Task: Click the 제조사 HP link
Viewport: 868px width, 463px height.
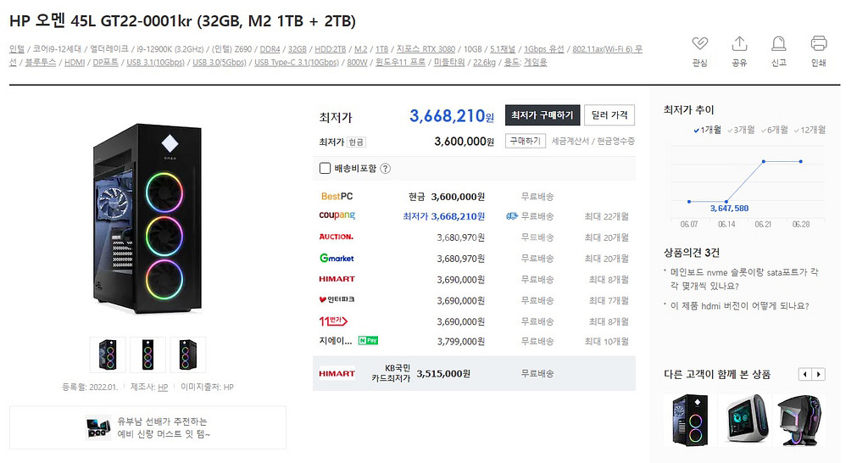Action: [163, 388]
